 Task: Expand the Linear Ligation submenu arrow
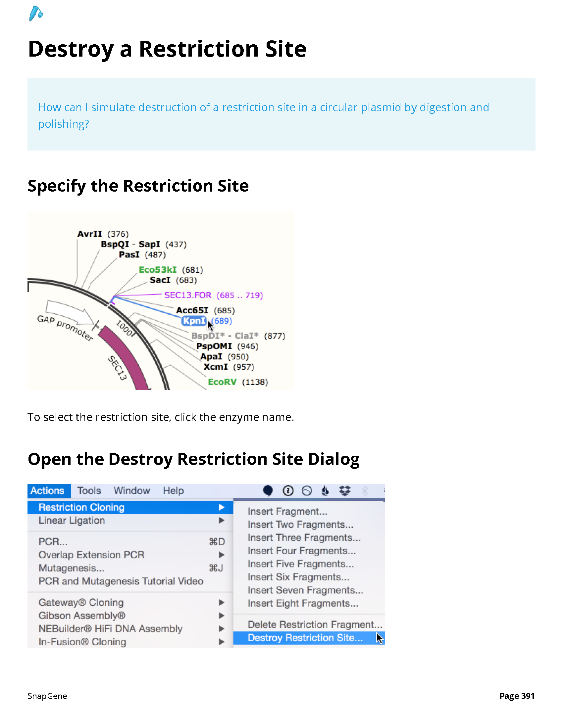coord(221,520)
